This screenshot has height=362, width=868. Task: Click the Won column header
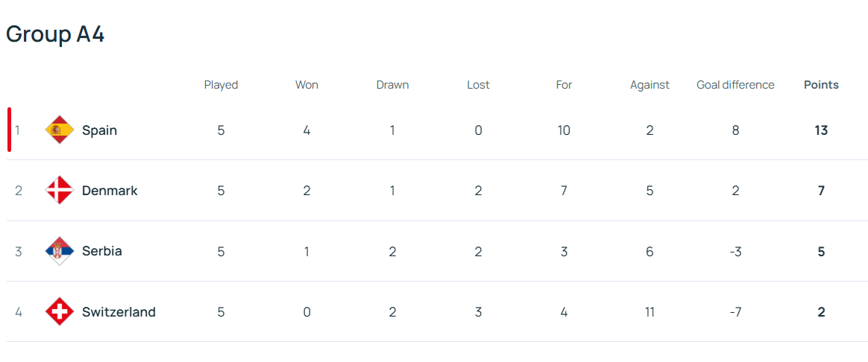point(306,85)
